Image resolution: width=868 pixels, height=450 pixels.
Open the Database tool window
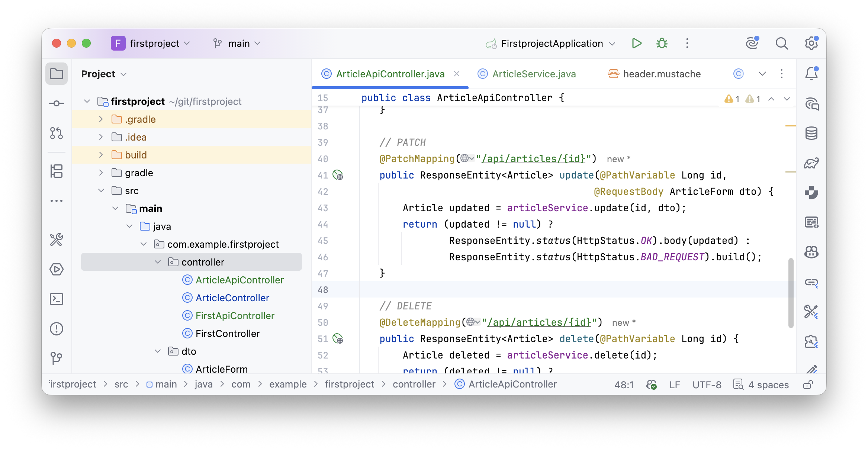tap(811, 133)
